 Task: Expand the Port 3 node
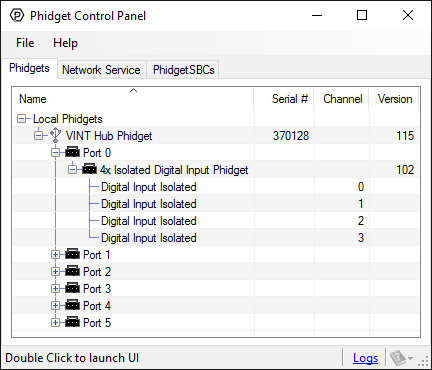click(55, 289)
